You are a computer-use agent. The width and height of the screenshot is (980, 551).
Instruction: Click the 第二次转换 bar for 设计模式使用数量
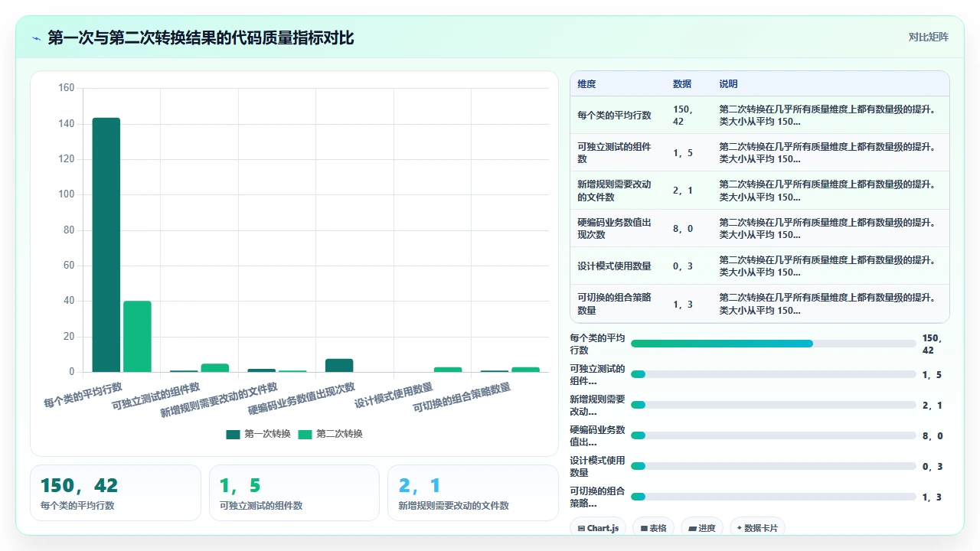pos(448,370)
